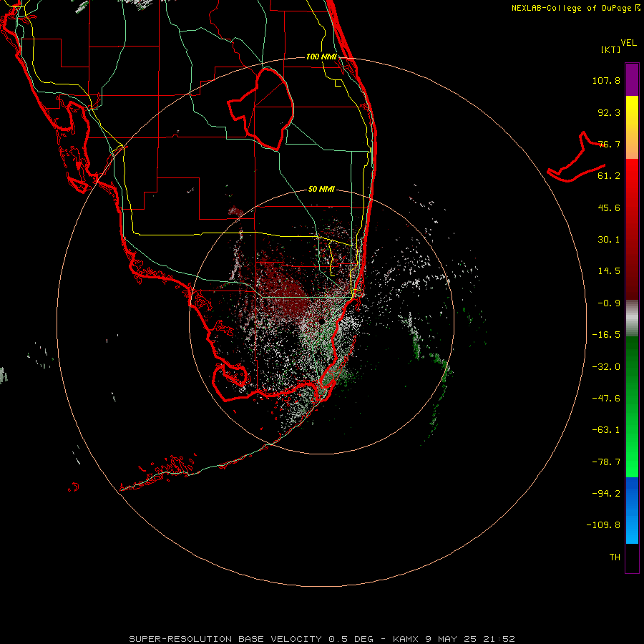644x644 pixels.
Task: Select the -63.1 velocity legend value
Action: click(x=606, y=430)
